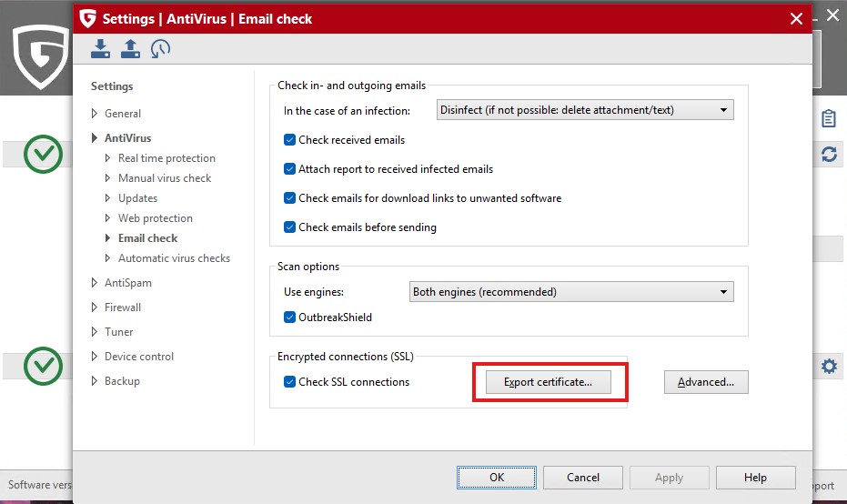Select Email check in settings tree
847x504 pixels.
click(x=148, y=238)
